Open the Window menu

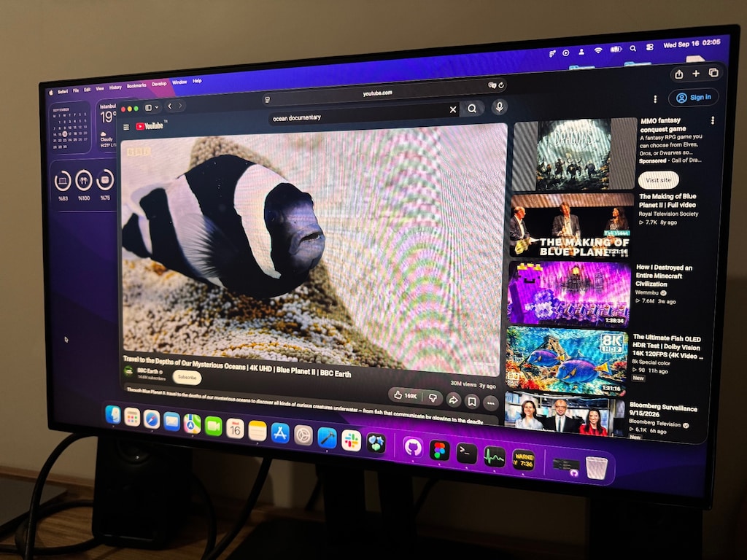point(179,82)
